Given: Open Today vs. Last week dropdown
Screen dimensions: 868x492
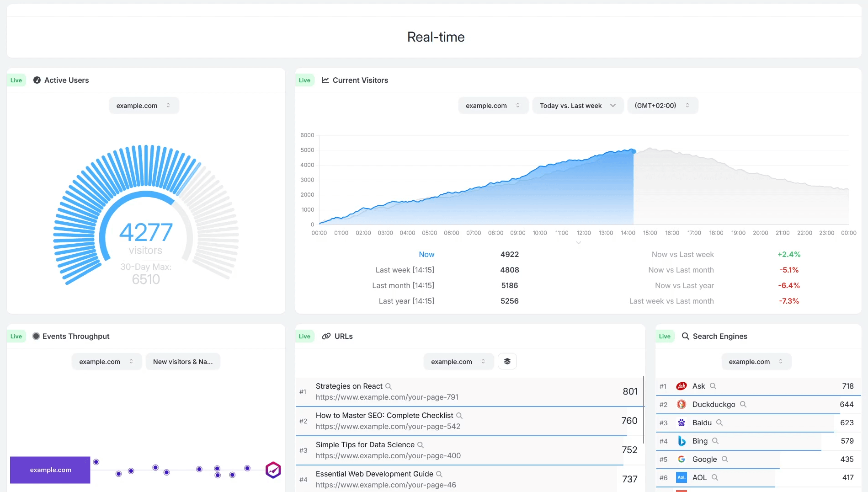Looking at the screenshot, I should click(x=578, y=106).
